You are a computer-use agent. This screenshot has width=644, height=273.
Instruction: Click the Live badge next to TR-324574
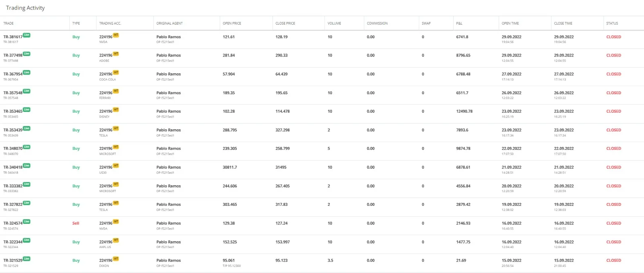click(x=27, y=221)
